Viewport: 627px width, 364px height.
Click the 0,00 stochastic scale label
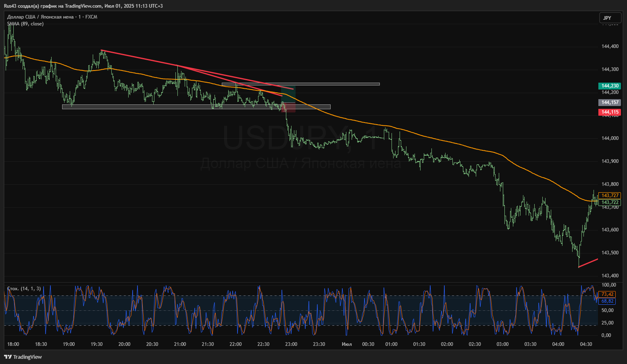(606, 335)
